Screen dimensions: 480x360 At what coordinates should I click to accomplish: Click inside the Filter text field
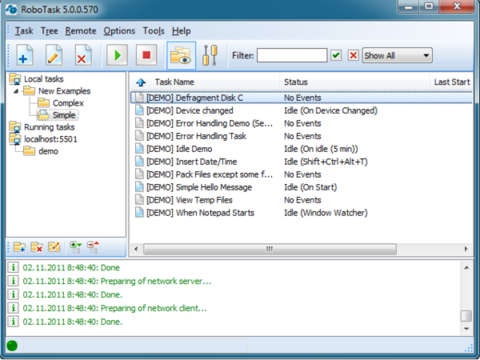click(292, 55)
